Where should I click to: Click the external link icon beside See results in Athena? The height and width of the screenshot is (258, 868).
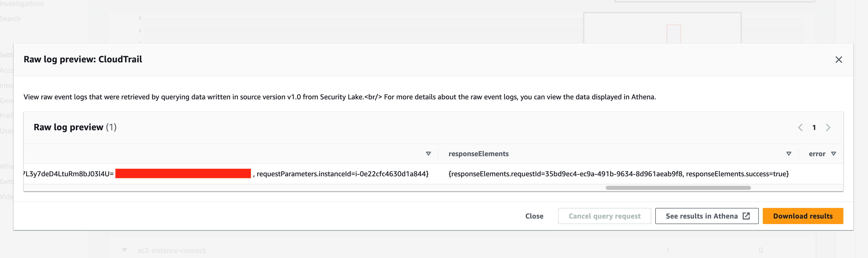747,216
